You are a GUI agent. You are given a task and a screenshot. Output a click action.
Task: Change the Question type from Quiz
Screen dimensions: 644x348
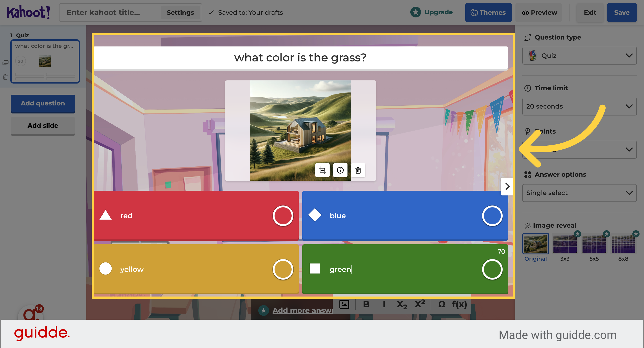tap(579, 55)
